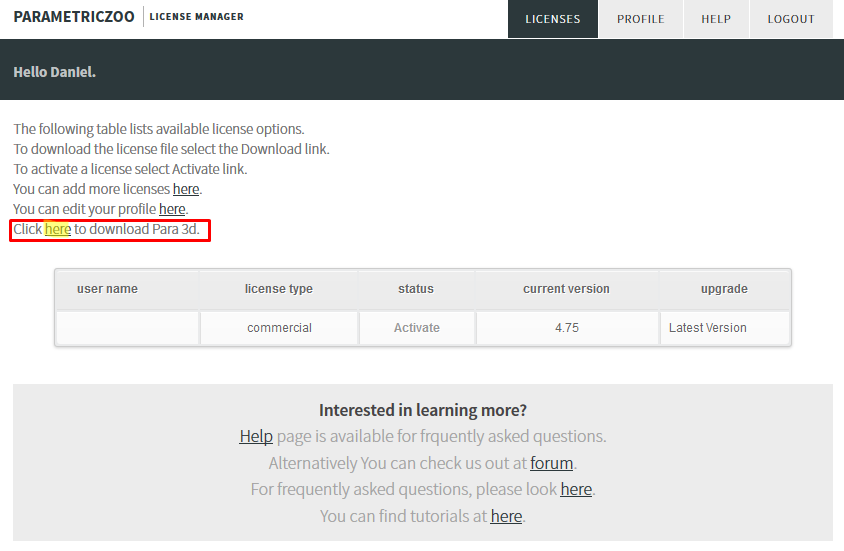The height and width of the screenshot is (551, 844).
Task: Click the 'LICENSE MANAGER' header text
Action: point(196,17)
